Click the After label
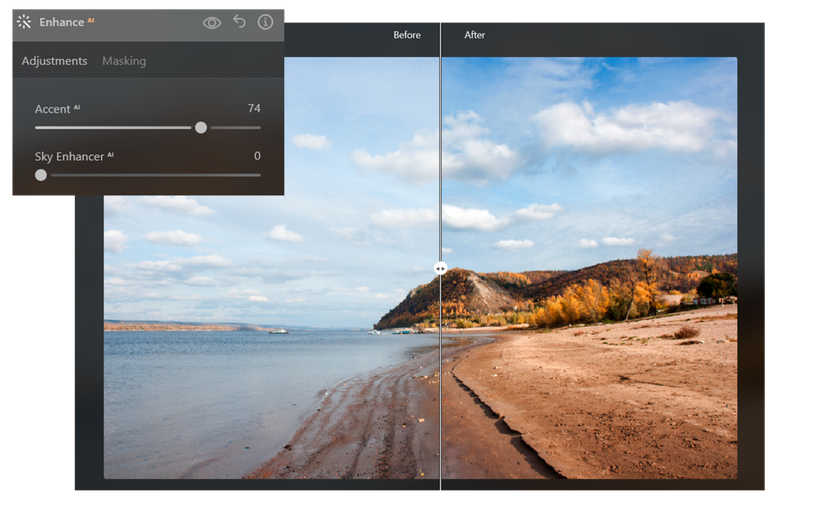 point(474,35)
